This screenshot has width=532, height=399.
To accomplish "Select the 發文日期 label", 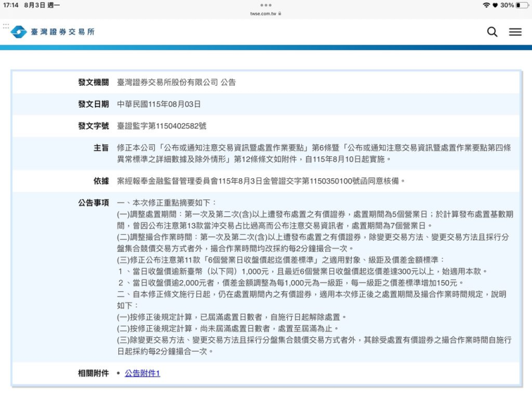I will click(x=93, y=104).
